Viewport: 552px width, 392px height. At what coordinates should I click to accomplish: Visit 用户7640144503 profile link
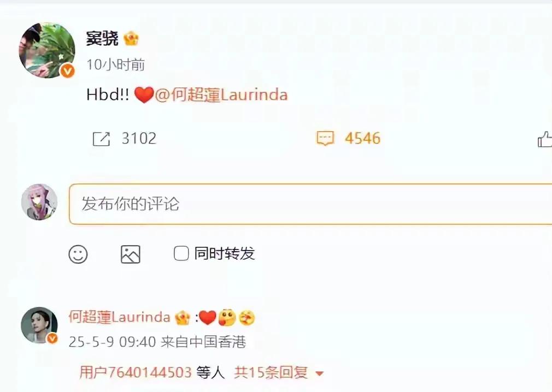click(136, 372)
